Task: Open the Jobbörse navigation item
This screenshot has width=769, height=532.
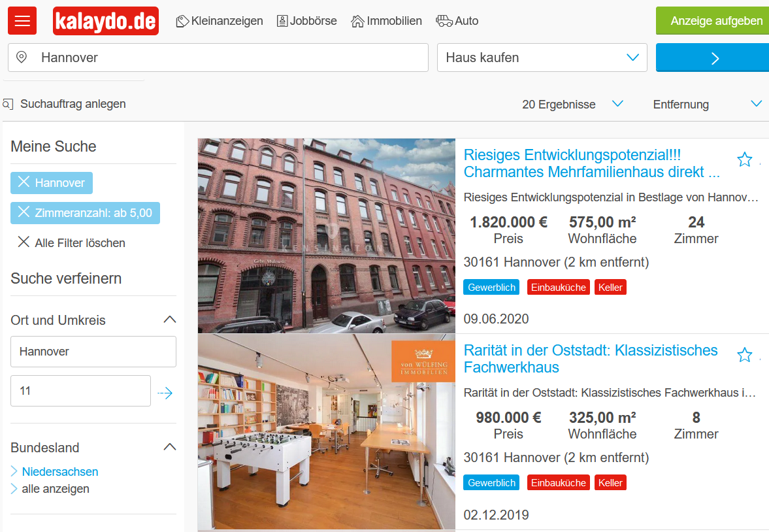Action: (306, 21)
